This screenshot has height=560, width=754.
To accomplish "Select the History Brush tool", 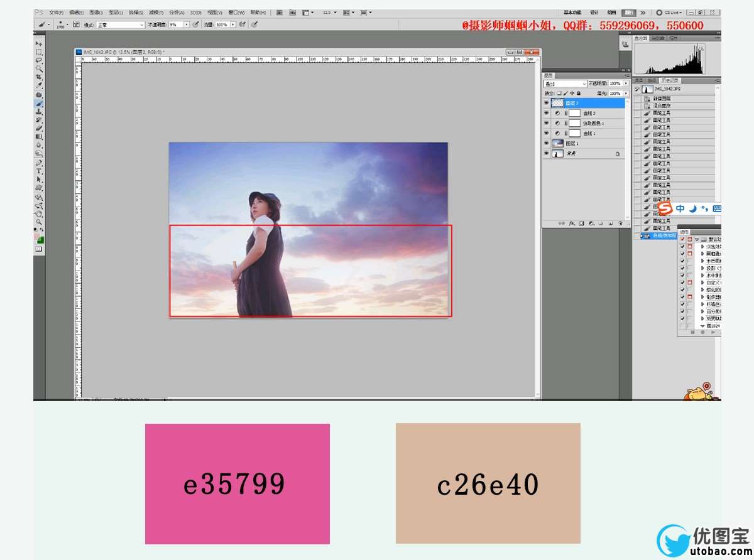I will [39, 119].
